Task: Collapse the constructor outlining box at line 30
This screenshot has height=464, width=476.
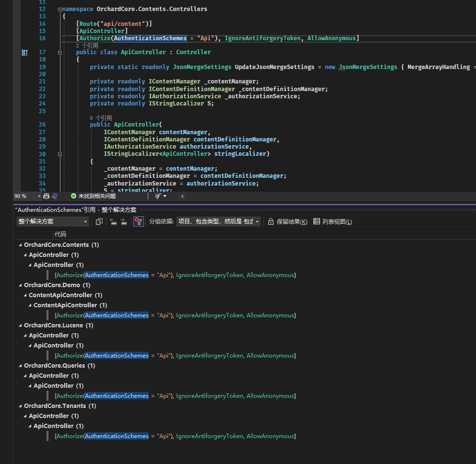Action: [x=60, y=154]
